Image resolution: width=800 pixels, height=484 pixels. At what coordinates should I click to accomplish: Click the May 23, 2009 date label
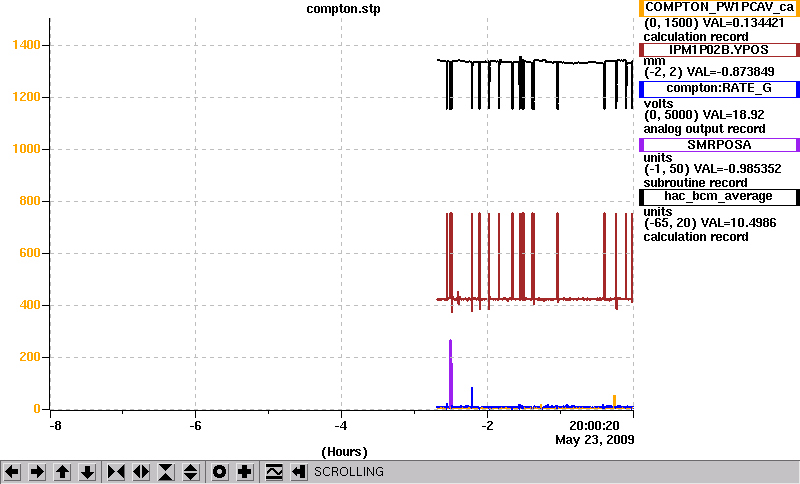pyautogui.click(x=595, y=440)
